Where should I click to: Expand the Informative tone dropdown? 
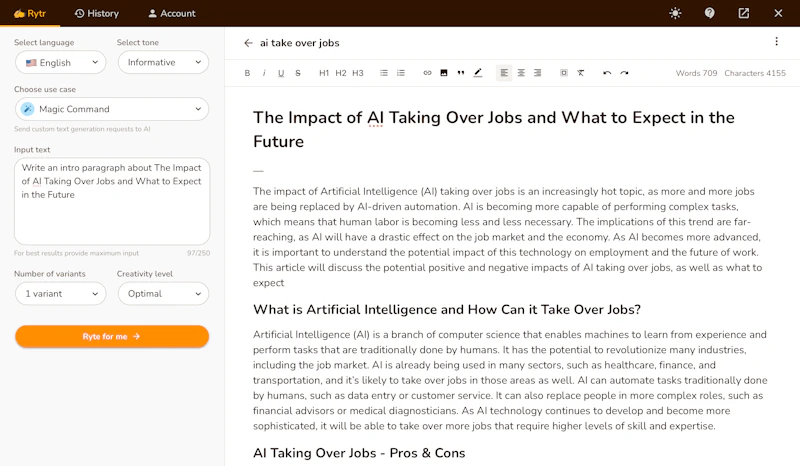click(163, 62)
